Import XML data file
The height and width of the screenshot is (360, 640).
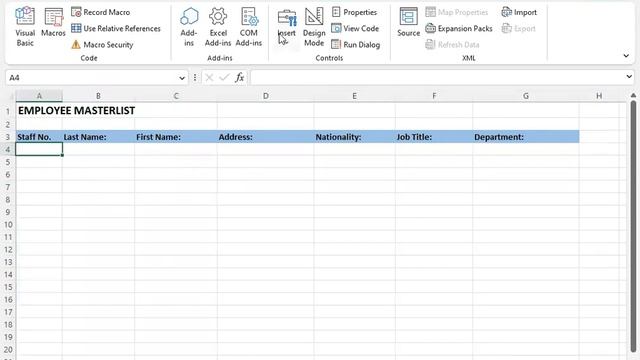519,12
